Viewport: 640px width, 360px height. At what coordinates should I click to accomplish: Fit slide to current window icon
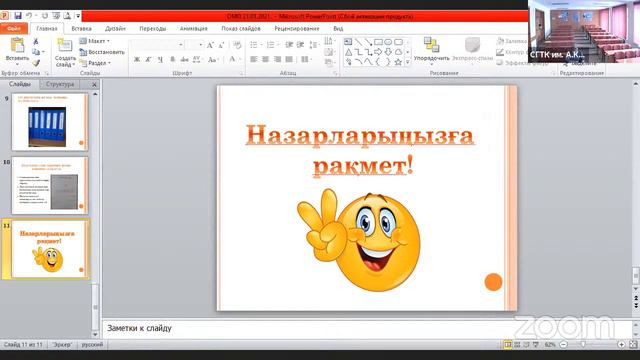tap(633, 345)
